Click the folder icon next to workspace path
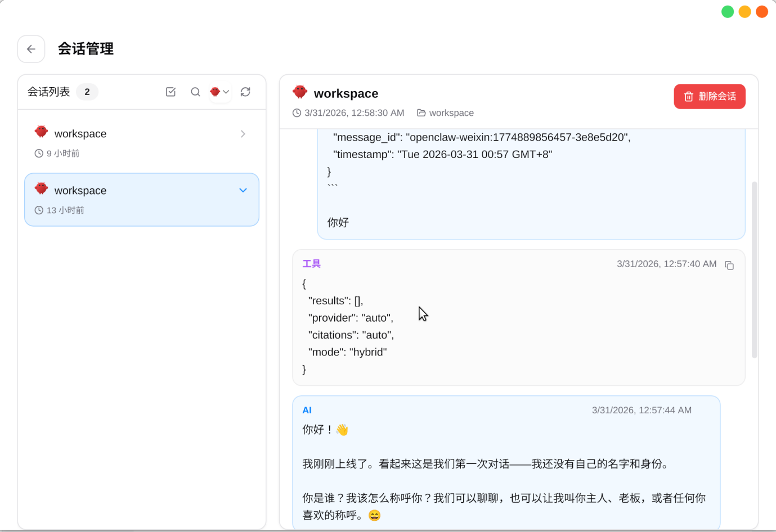 coord(421,113)
